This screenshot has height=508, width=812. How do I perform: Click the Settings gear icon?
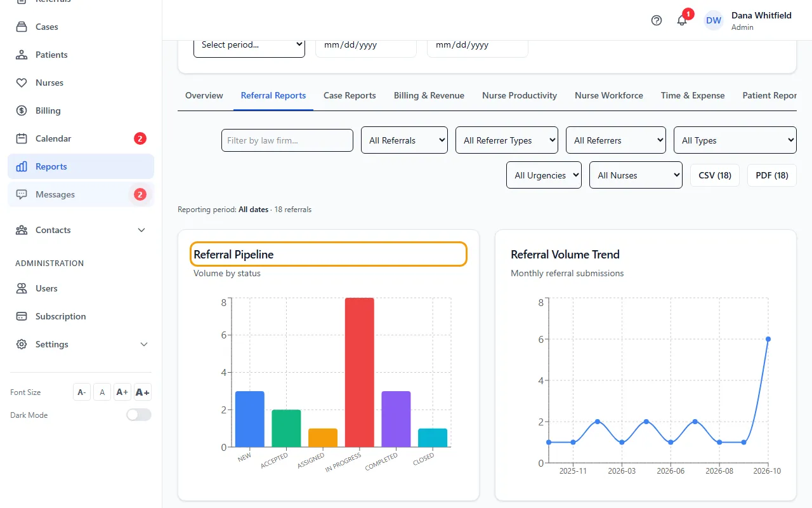[x=22, y=344]
